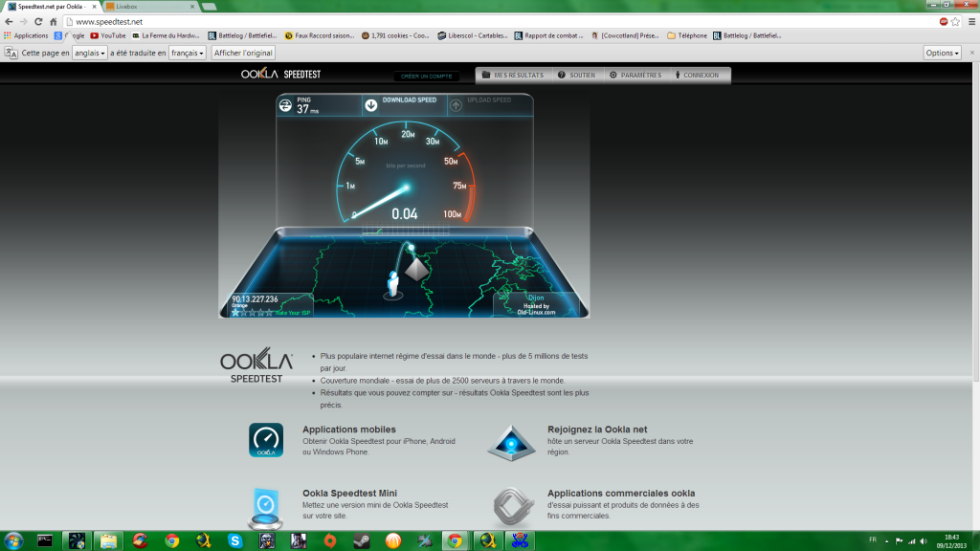Click the Speedtest Mini icon

266,508
